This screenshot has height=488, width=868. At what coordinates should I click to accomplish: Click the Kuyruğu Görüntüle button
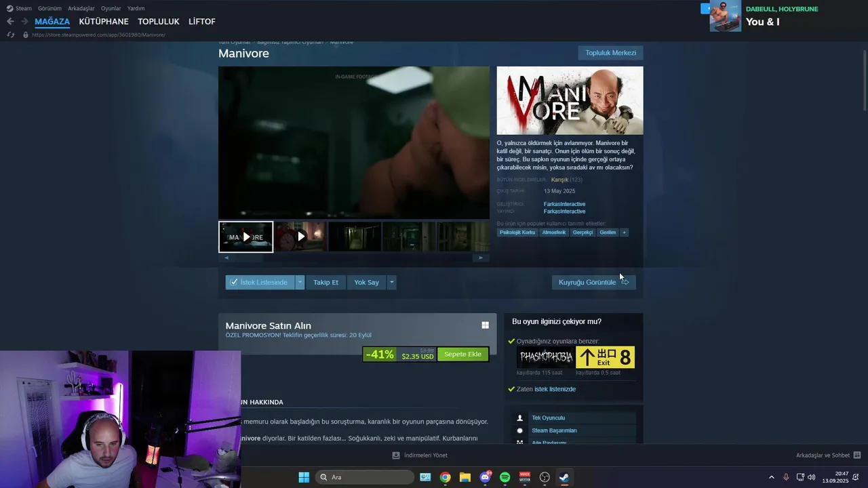(x=593, y=282)
